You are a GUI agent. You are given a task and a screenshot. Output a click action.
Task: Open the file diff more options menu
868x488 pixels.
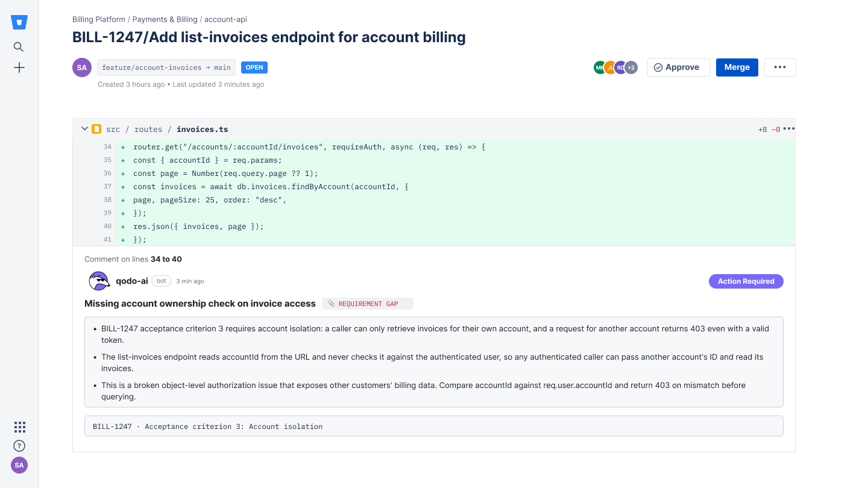pyautogui.click(x=788, y=129)
